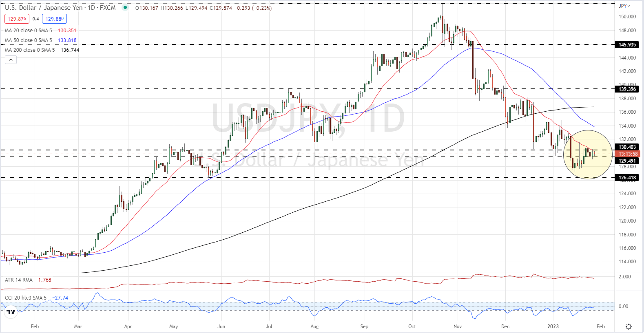Click the Nov label on the time axis
Viewport: 644px width, 333px height.
pyautogui.click(x=458, y=326)
